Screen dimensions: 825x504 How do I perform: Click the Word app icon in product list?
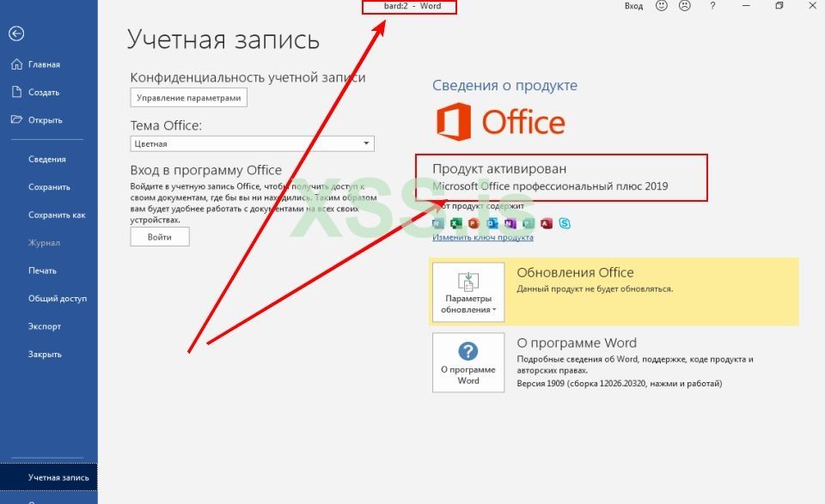pos(437,223)
